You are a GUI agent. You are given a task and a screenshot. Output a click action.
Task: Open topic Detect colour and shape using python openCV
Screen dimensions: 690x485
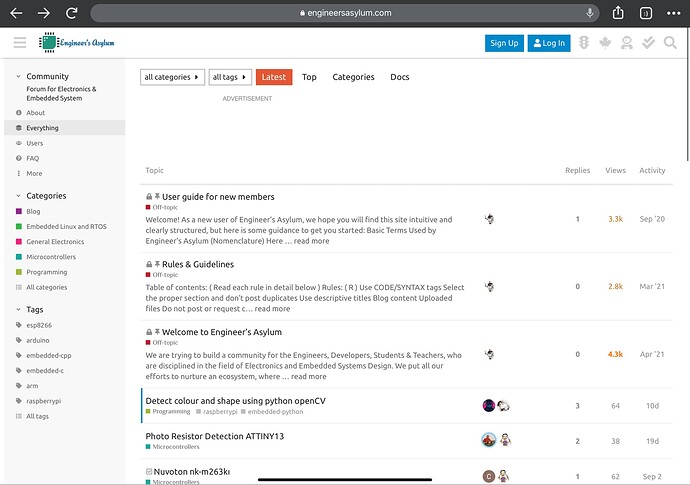coord(235,401)
